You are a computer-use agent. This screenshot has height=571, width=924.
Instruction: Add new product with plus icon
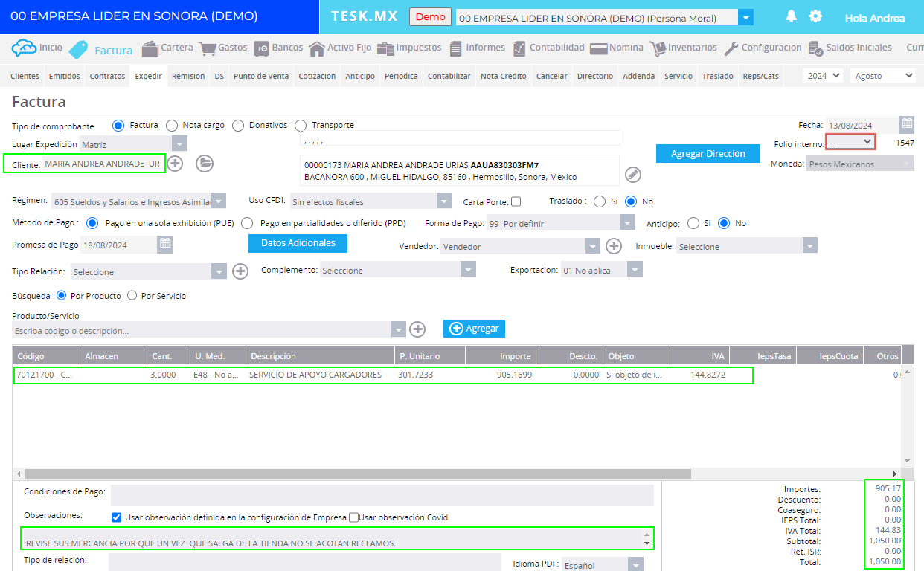(x=418, y=329)
